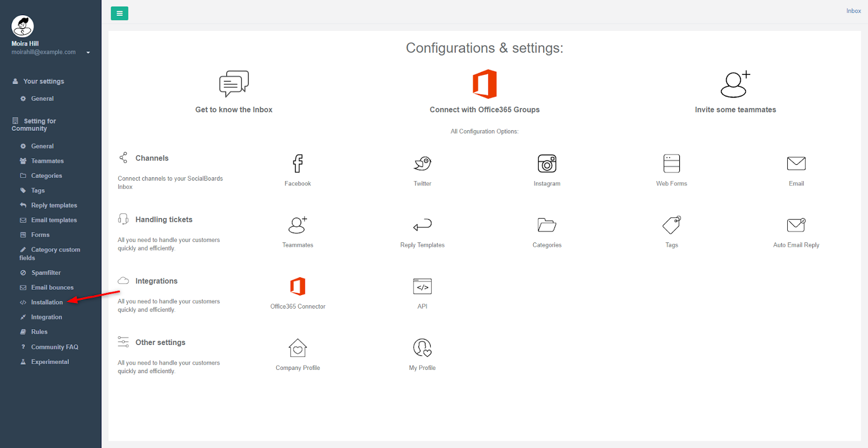This screenshot has width=868, height=448.
Task: Open General under Setting for Community
Action: [42, 146]
